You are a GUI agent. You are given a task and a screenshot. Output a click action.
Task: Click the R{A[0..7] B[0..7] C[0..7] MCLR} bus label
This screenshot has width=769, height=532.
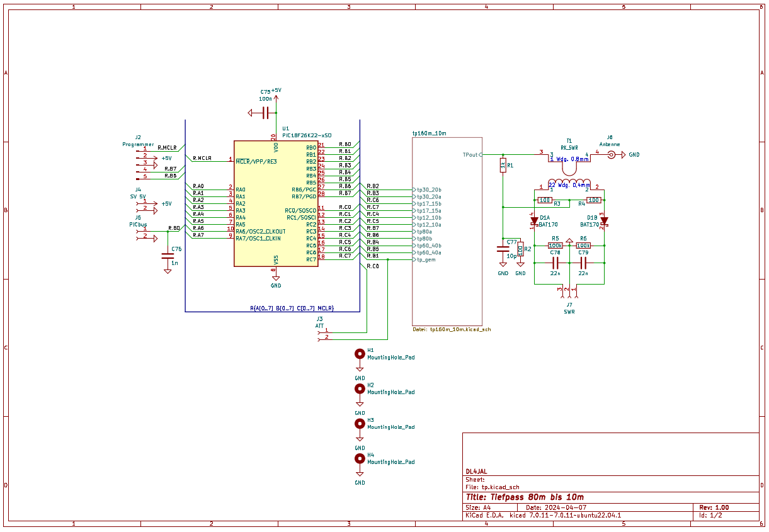click(292, 308)
